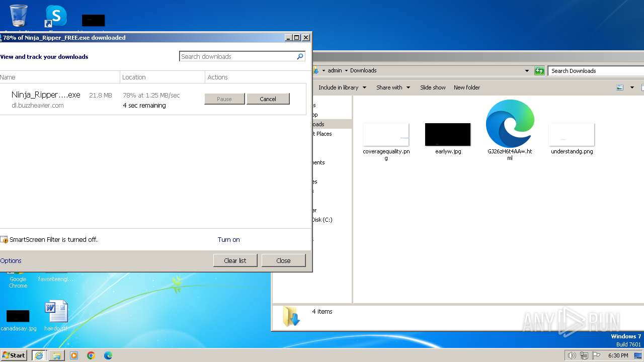Open Microsoft Edge from the taskbar

pos(108,355)
